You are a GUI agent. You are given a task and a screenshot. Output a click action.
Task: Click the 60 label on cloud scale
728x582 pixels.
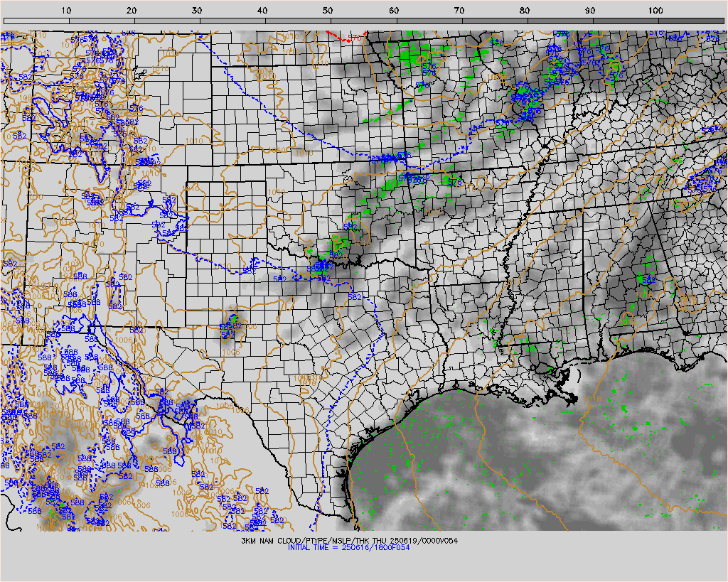coord(394,10)
